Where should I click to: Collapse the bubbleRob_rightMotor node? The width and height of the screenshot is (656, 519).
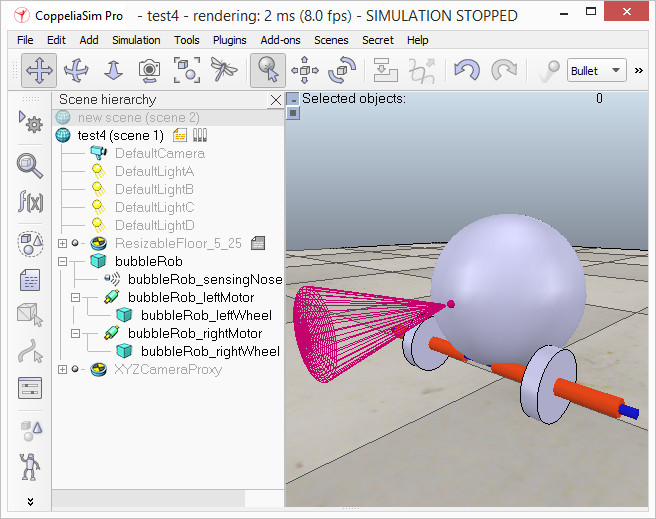[x=75, y=333]
